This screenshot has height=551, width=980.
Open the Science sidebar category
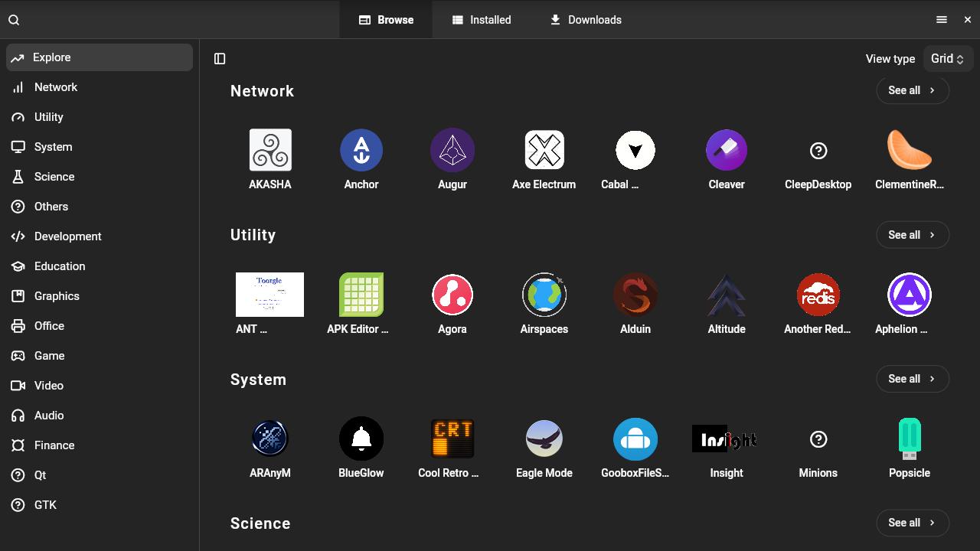pyautogui.click(x=100, y=177)
